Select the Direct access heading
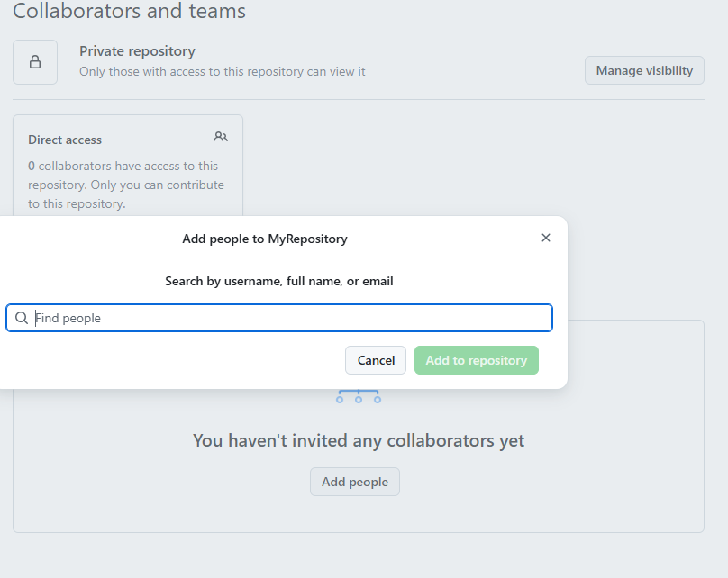 (x=65, y=140)
